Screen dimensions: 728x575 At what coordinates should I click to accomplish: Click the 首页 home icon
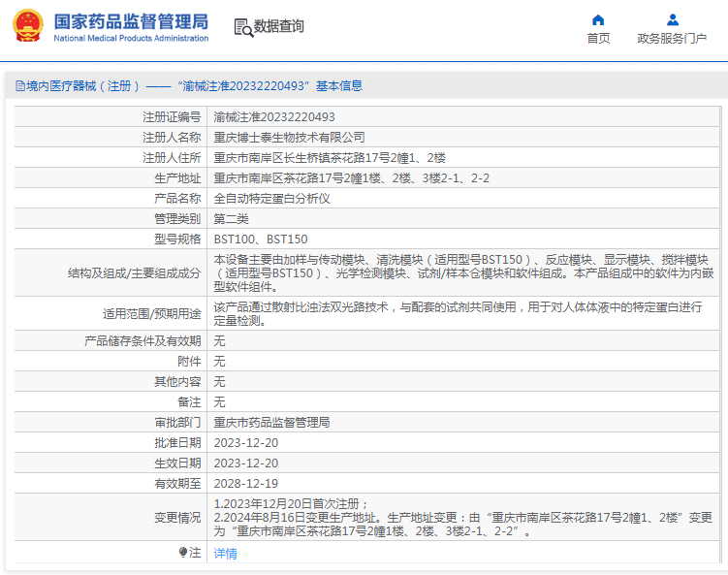click(598, 20)
